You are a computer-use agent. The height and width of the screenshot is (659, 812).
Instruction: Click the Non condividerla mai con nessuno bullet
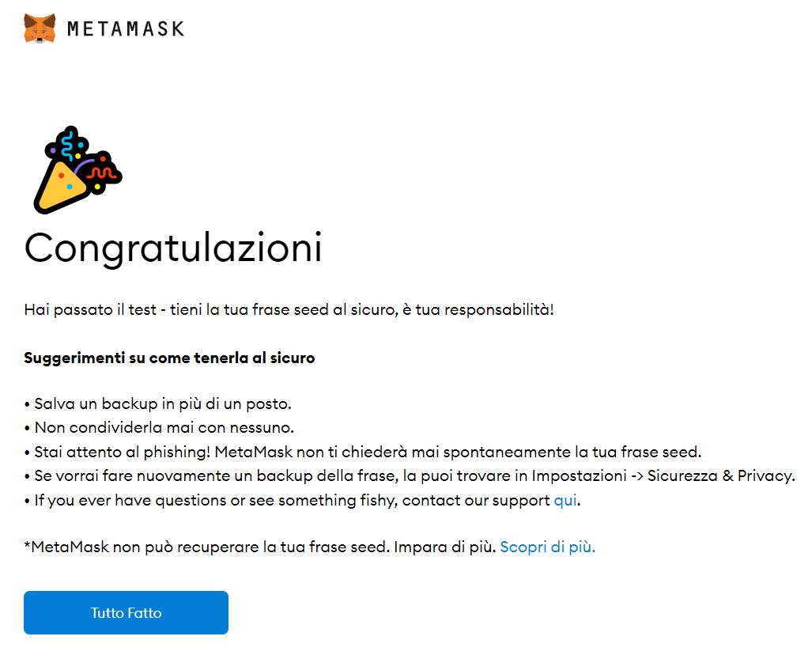pos(159,428)
